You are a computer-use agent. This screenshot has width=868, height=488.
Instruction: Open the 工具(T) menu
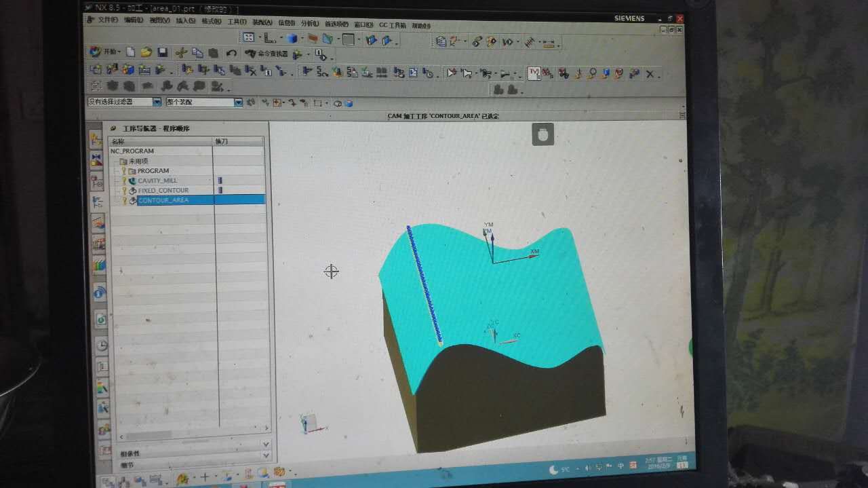237,22
